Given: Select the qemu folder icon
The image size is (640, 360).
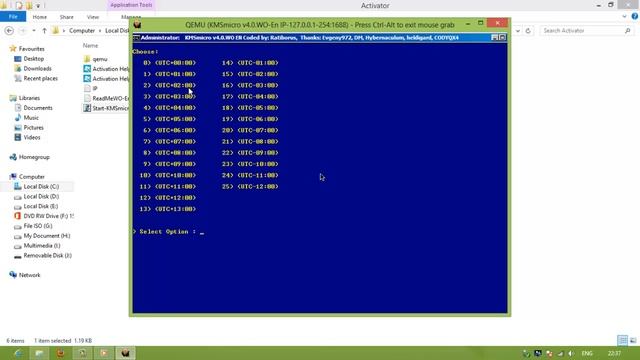Looking at the screenshot, I should click(x=87, y=59).
